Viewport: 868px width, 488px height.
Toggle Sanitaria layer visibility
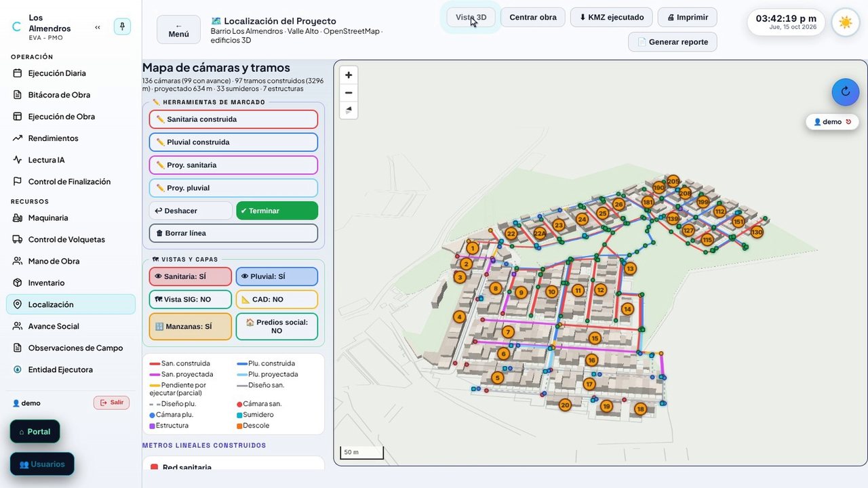pyautogui.click(x=191, y=277)
